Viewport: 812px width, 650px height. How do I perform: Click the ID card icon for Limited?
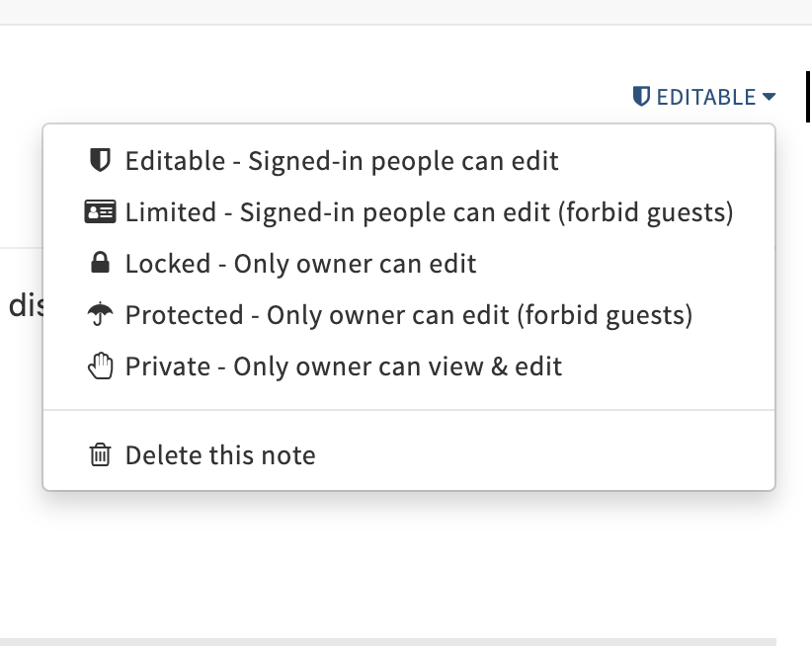coord(100,211)
